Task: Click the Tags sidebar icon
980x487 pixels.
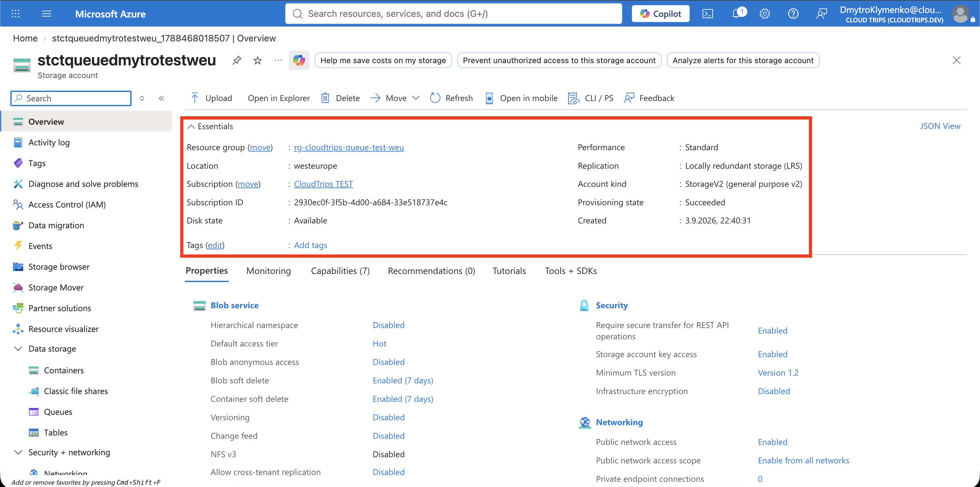Action: (x=18, y=163)
